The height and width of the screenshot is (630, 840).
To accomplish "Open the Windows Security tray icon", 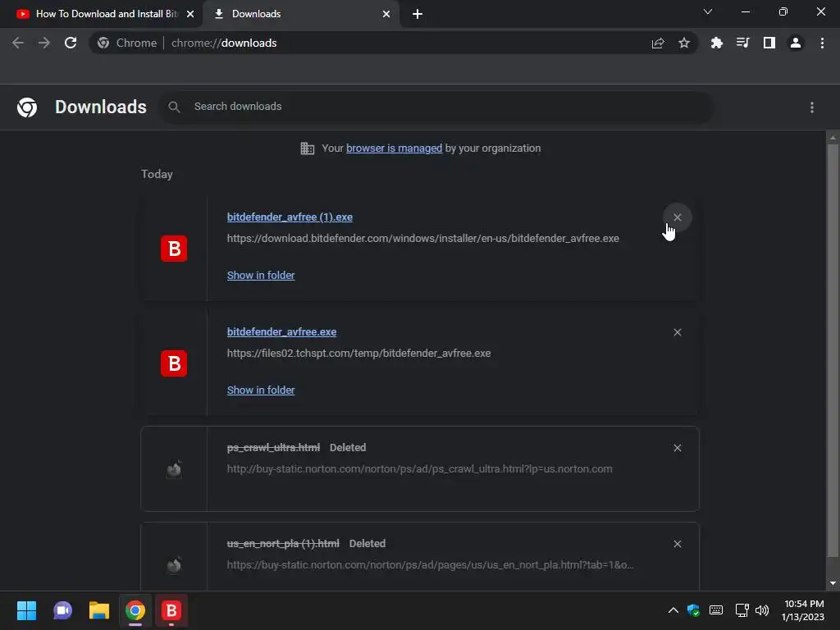I will pos(694,610).
